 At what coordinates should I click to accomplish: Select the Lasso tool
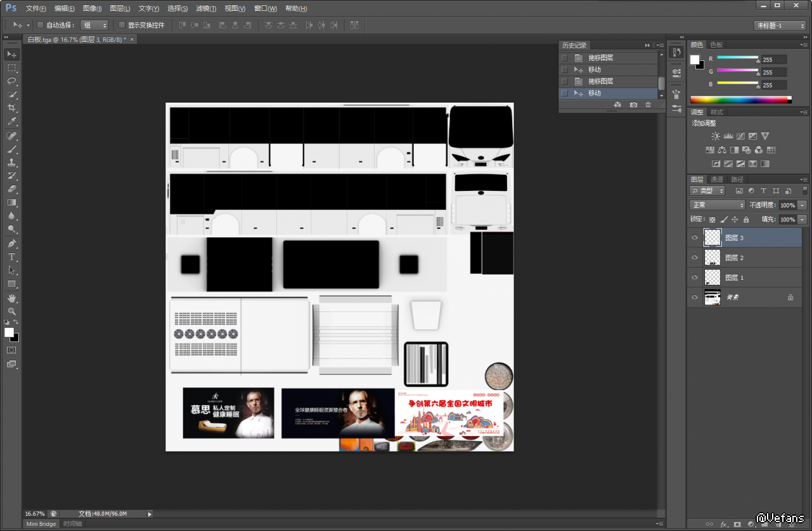point(11,81)
